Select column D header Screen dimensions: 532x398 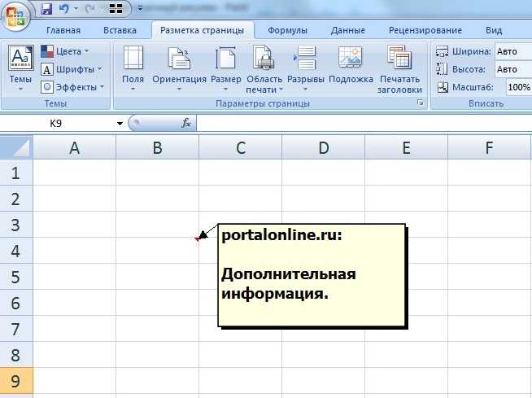click(323, 147)
